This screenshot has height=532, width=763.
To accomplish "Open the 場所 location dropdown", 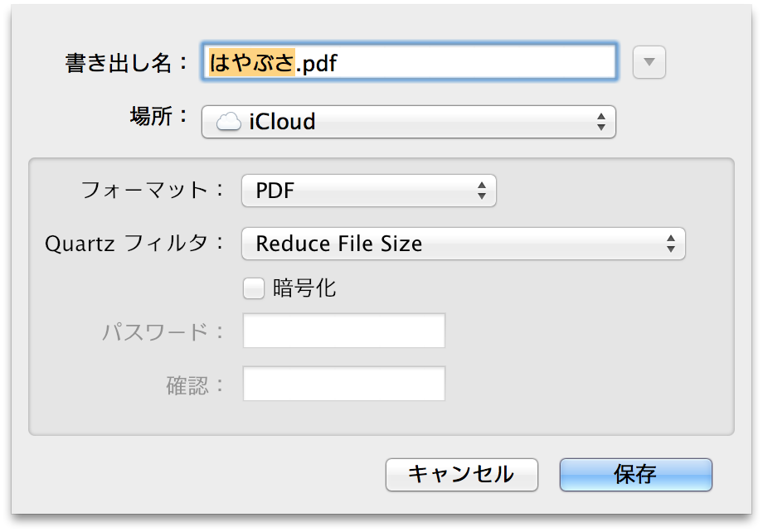I will click(x=408, y=122).
